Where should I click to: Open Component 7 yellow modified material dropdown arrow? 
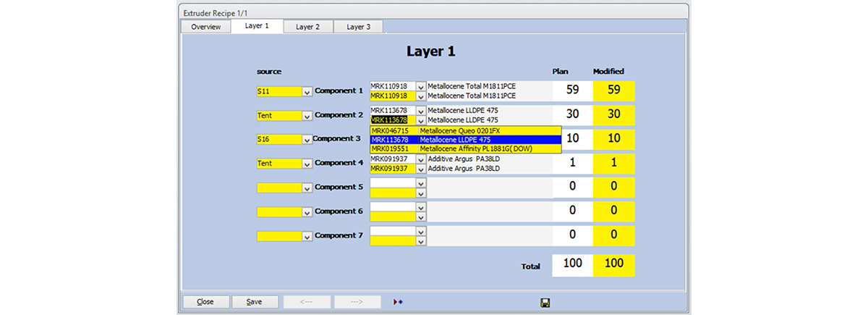click(422, 240)
